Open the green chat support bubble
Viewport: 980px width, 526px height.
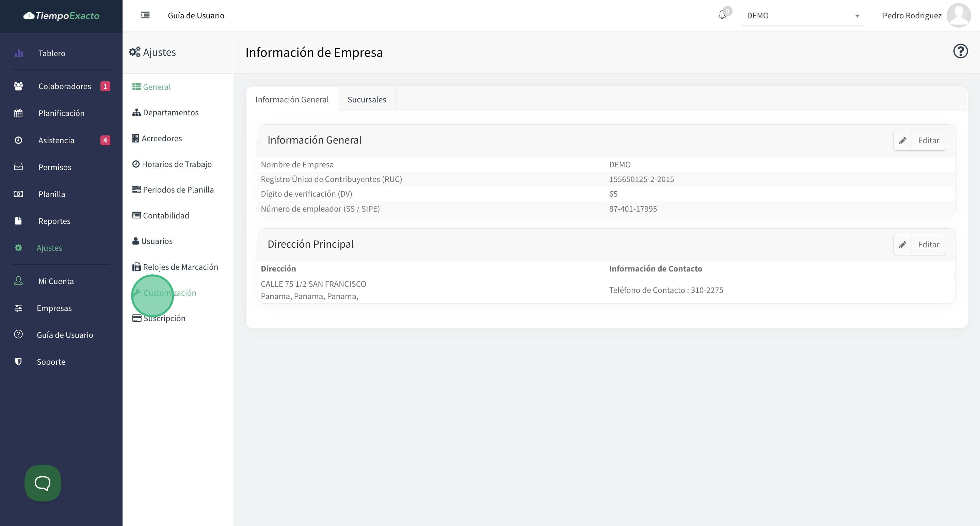click(43, 483)
